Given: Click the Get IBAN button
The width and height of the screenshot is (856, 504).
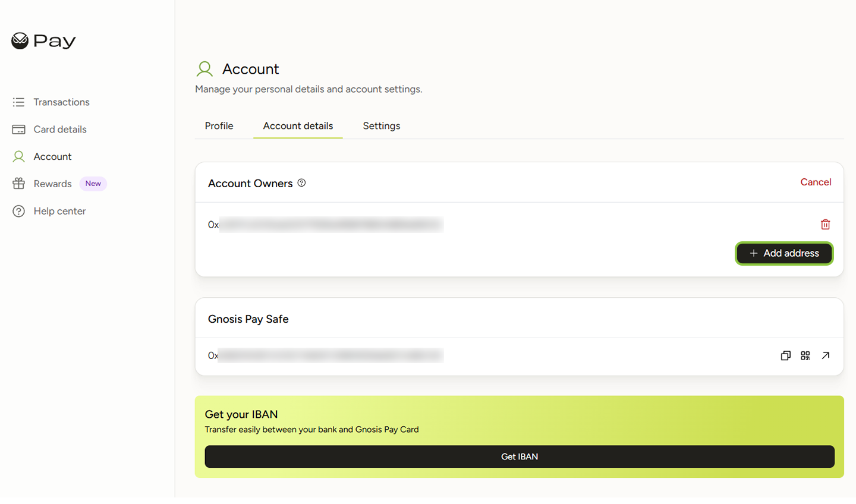Looking at the screenshot, I should pyautogui.click(x=520, y=456).
